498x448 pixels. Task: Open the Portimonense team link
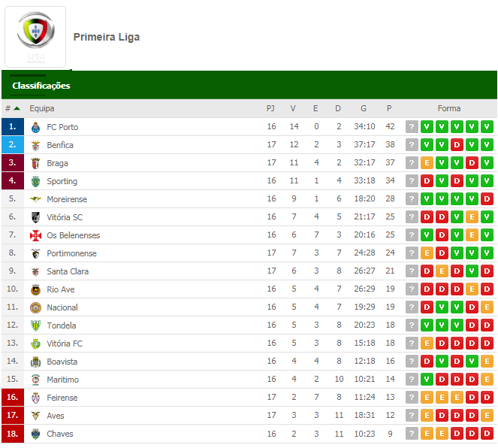click(71, 253)
